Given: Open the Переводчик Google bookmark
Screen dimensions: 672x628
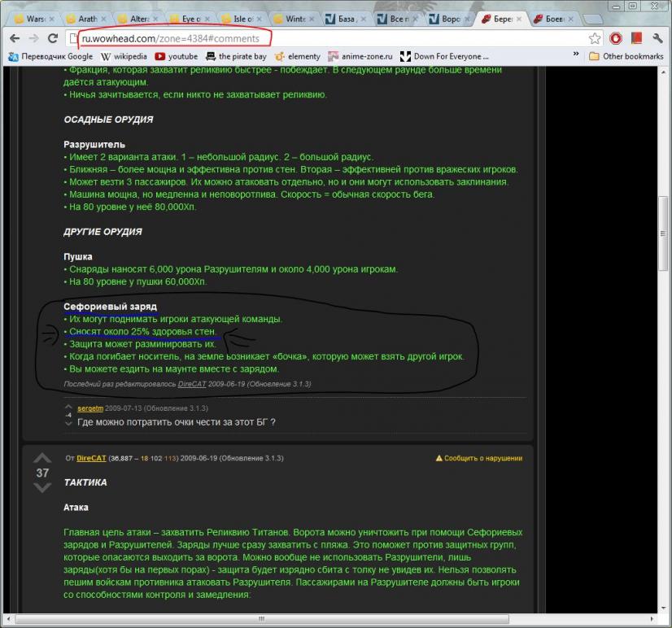Looking at the screenshot, I should [x=50, y=56].
